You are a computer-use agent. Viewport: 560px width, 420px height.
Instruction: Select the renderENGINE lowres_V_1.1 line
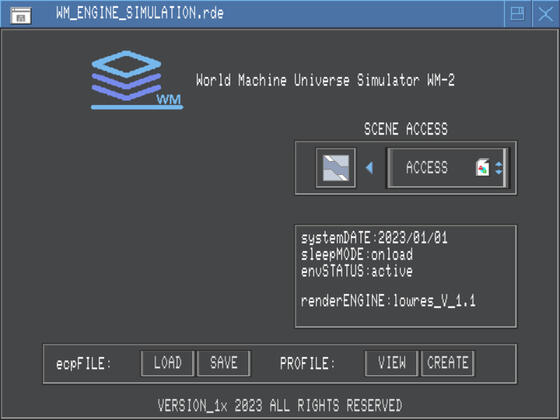click(x=388, y=301)
